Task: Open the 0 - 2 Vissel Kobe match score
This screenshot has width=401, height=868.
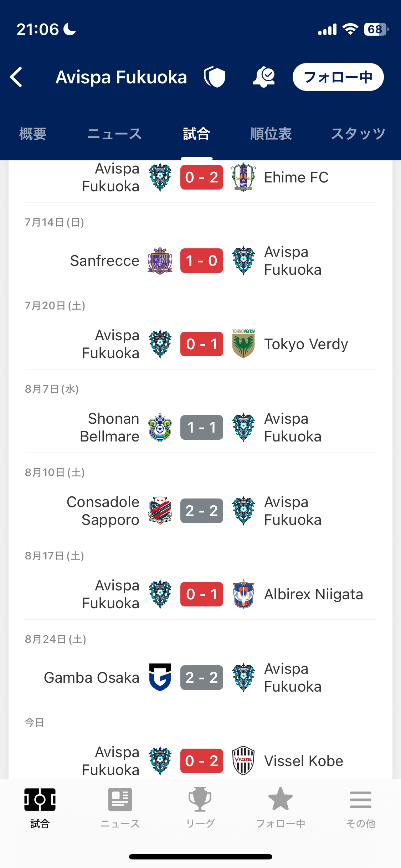Action: click(x=202, y=761)
